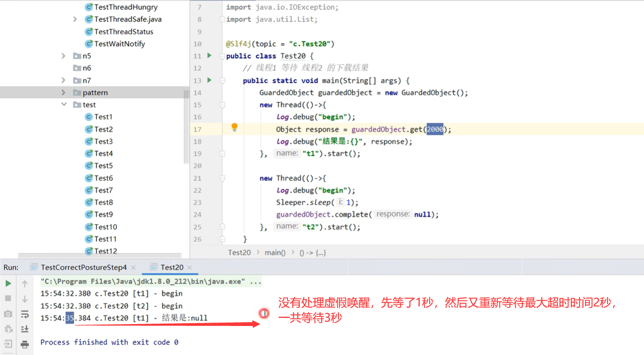Screen dimensions: 644x355
Task: Click the Test20 breadcrumb
Action: [x=239, y=252]
